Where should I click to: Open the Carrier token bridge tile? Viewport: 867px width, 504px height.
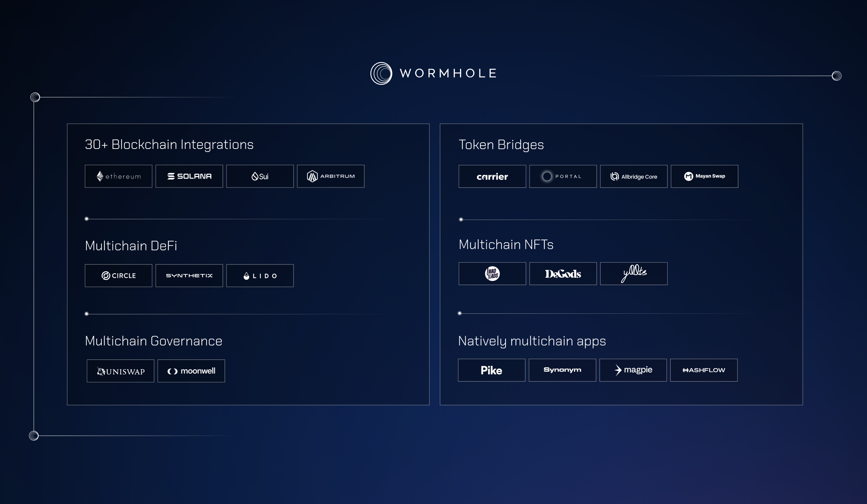492,176
